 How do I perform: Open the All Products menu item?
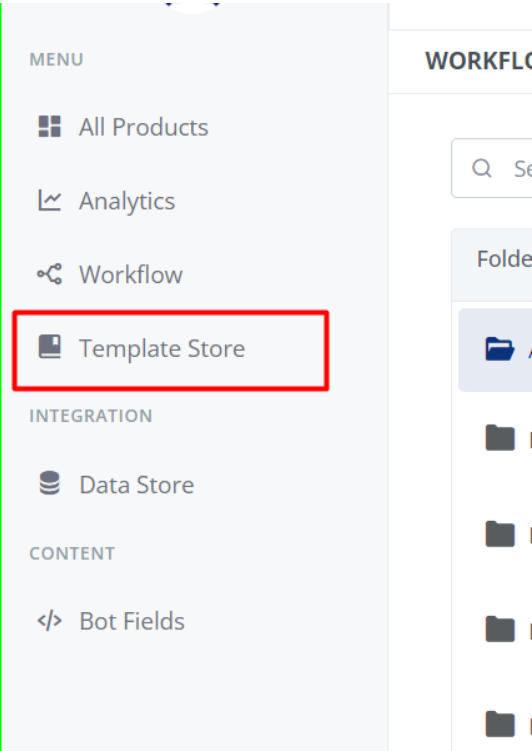pos(144,127)
